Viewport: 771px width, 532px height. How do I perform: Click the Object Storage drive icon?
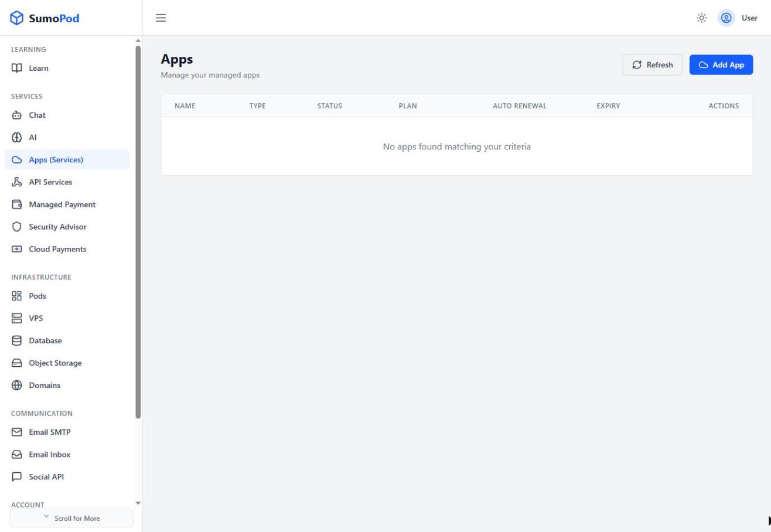17,363
